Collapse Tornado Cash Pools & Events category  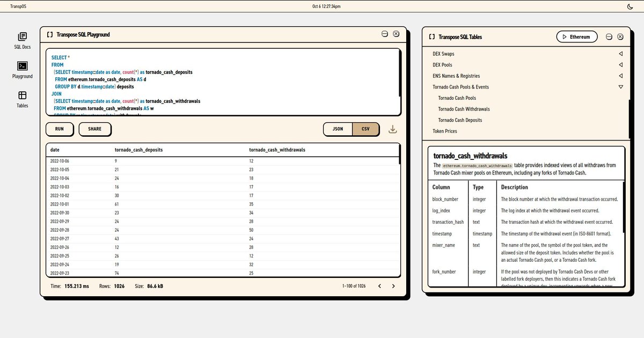tap(620, 87)
